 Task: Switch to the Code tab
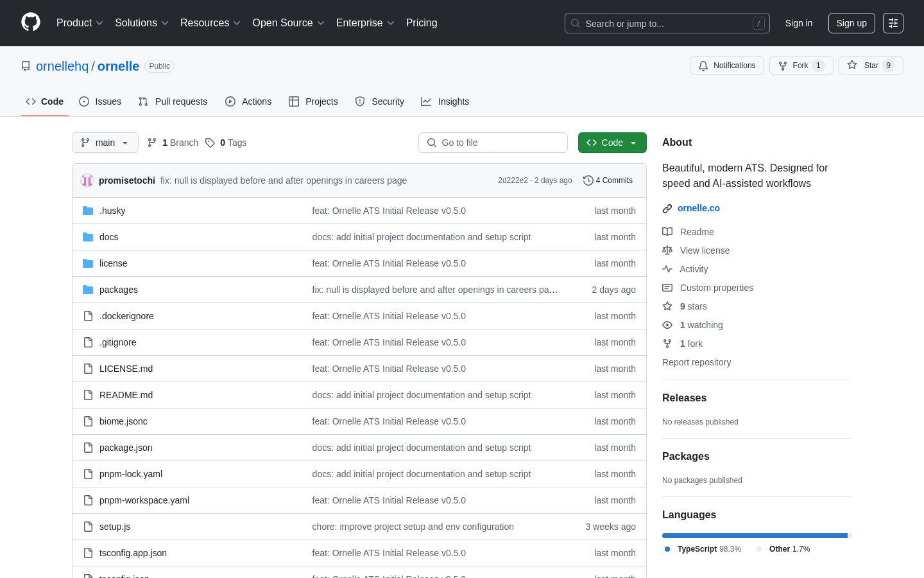(45, 101)
